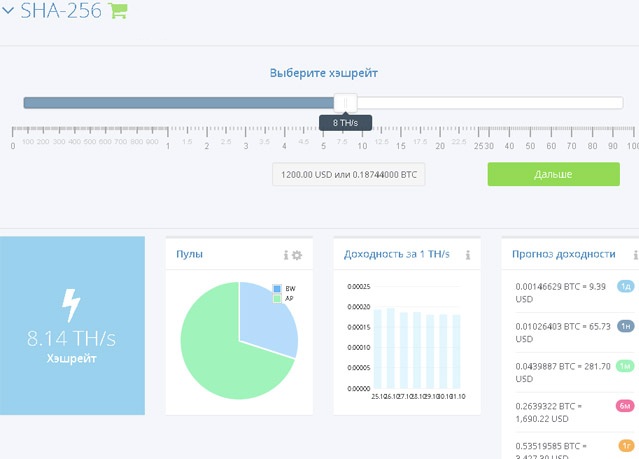
Task: Click the filled blue slider track
Action: click(178, 103)
